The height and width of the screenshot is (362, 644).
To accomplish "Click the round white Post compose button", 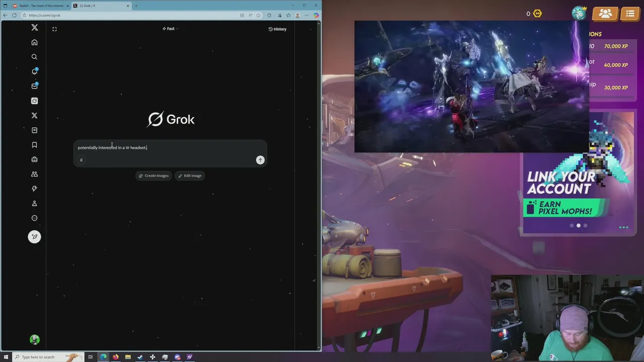I will pyautogui.click(x=34, y=237).
